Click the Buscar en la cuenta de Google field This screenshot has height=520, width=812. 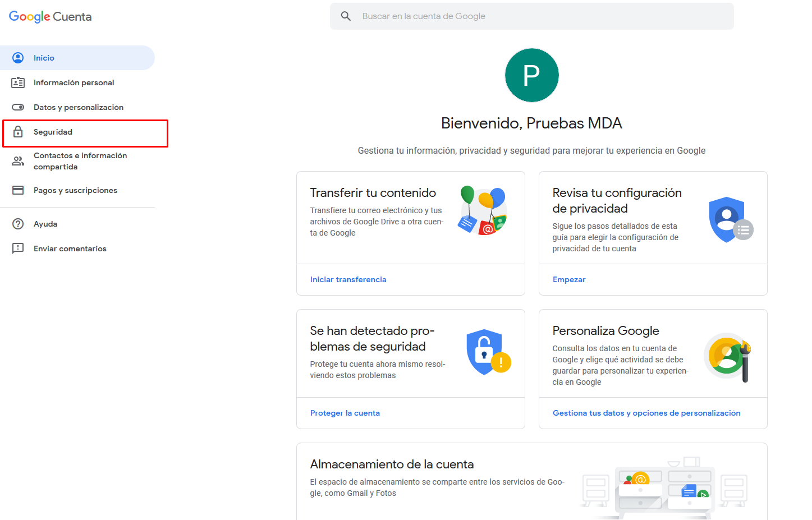pyautogui.click(x=531, y=16)
